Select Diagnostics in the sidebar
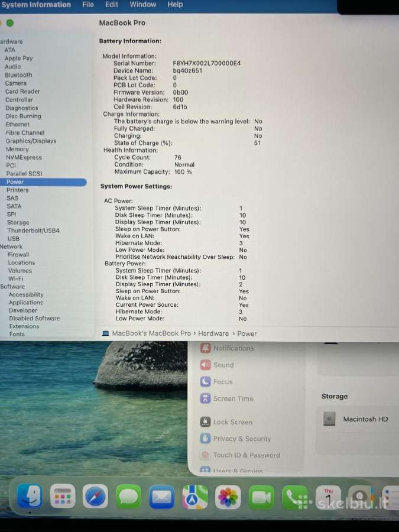Image resolution: width=399 pixels, height=532 pixels. pos(22,108)
